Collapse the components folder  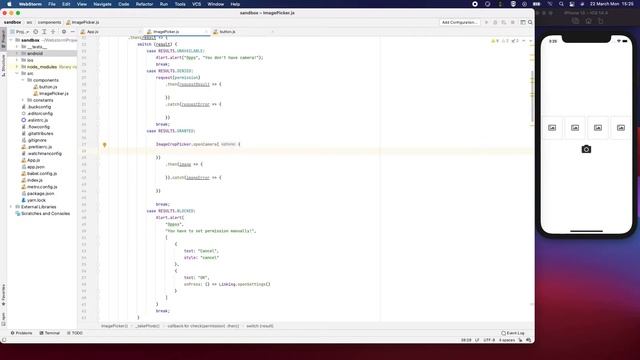point(23,80)
